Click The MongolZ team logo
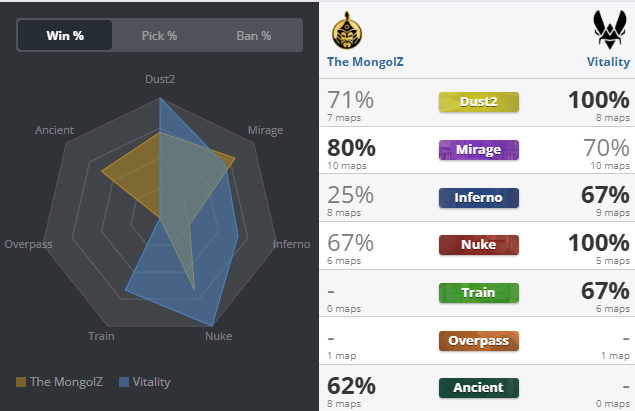The height and width of the screenshot is (411, 635). click(x=347, y=30)
